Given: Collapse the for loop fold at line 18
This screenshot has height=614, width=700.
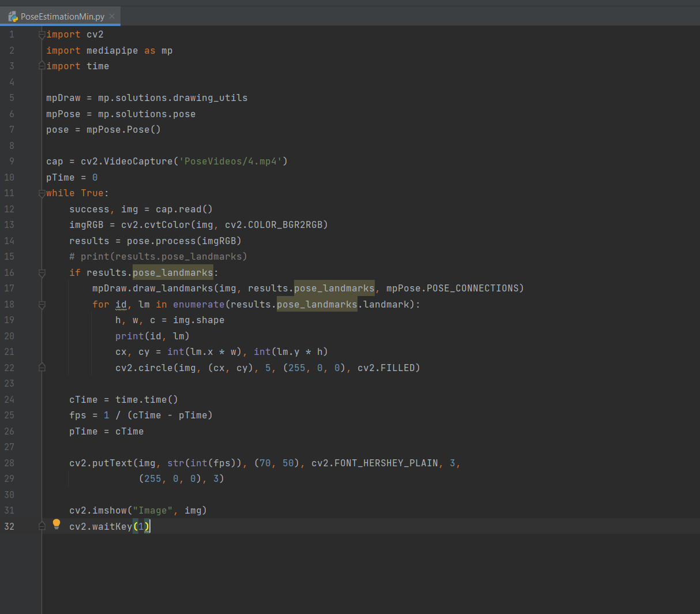Looking at the screenshot, I should [42, 304].
